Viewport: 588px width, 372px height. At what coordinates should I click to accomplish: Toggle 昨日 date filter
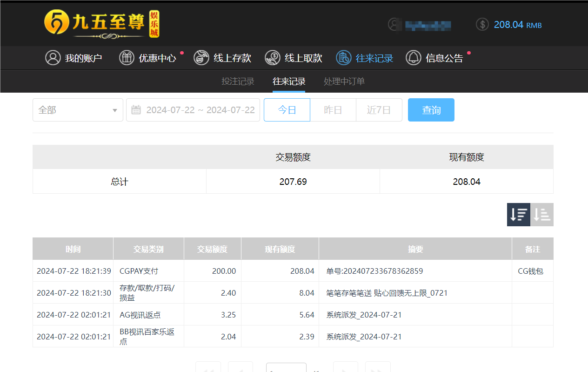click(333, 110)
